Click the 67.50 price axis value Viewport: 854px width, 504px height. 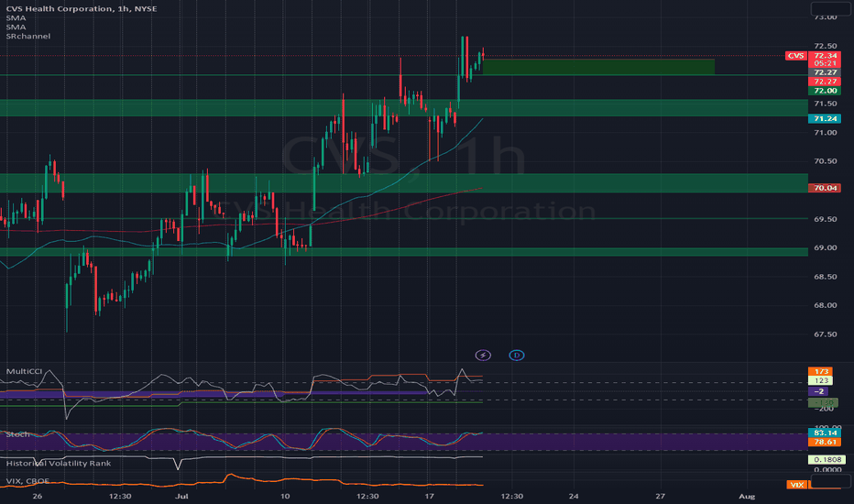(x=825, y=334)
